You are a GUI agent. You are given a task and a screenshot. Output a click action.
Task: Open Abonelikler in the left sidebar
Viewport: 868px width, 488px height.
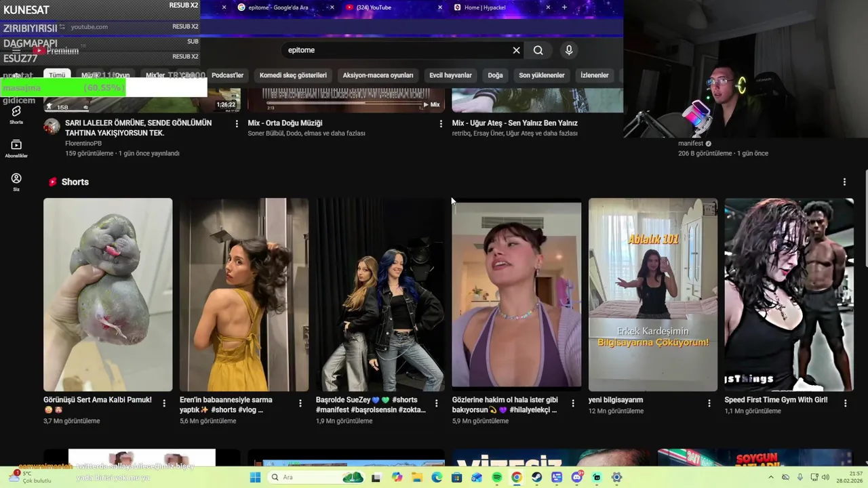pos(16,149)
